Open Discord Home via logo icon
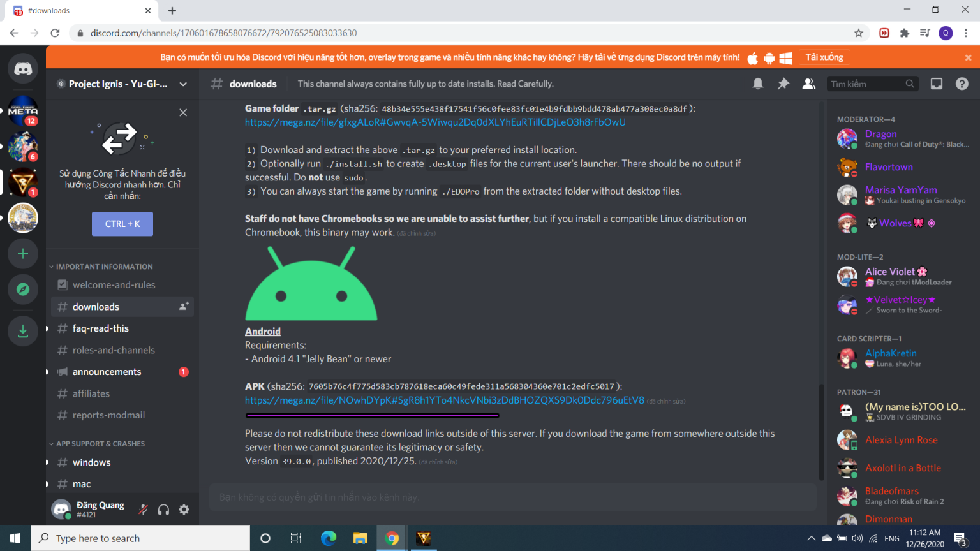 (23, 69)
